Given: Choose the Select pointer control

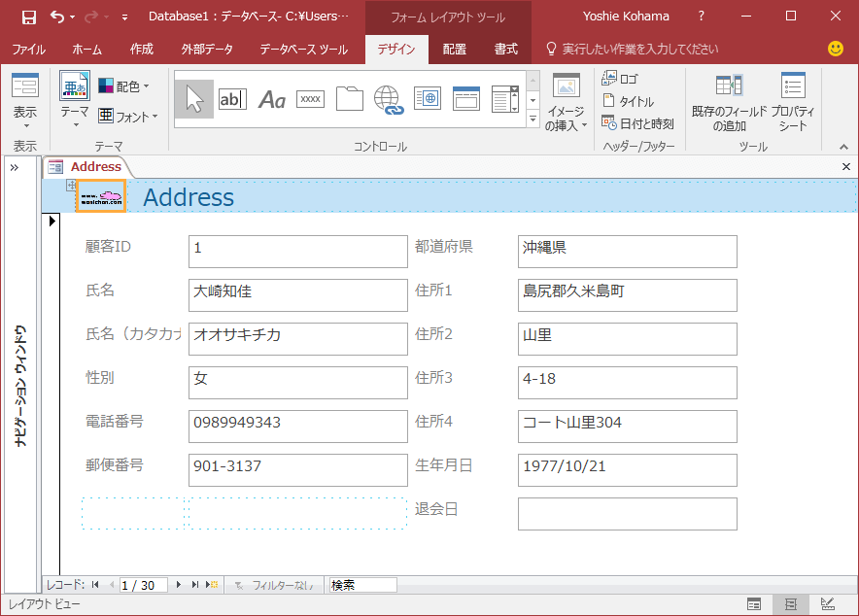Looking at the screenshot, I should pyautogui.click(x=194, y=99).
